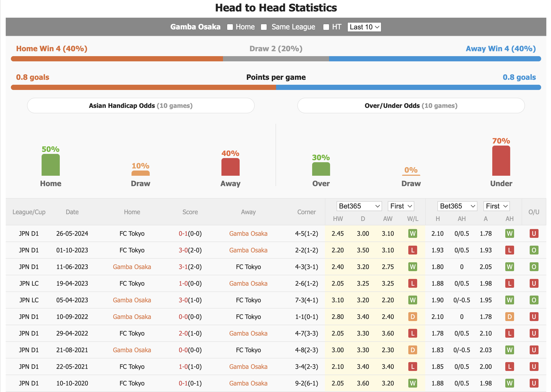
Task: Click AH result badge L in 22-05-2021 row
Action: tap(510, 367)
